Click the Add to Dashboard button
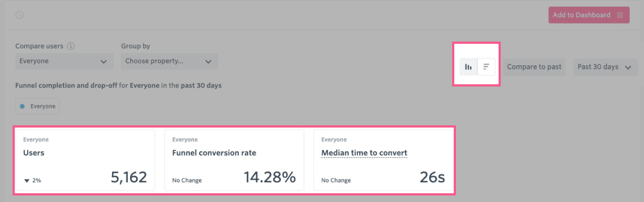This screenshot has height=202, width=644. point(589,15)
